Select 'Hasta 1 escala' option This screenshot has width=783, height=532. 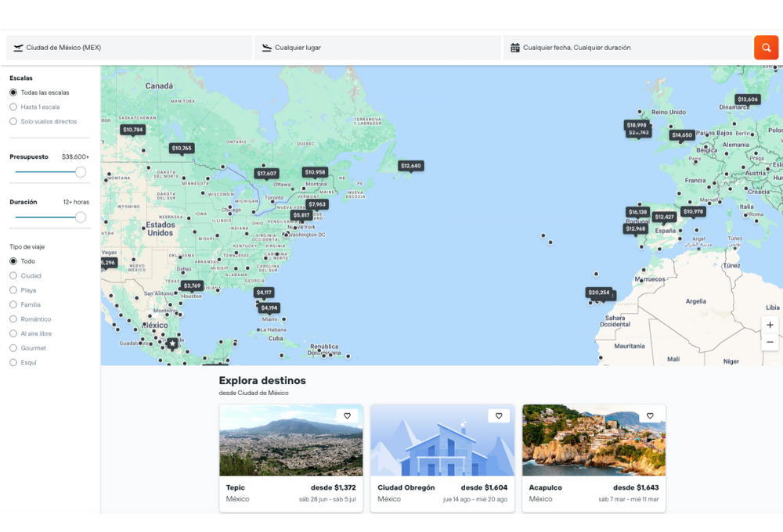point(13,107)
